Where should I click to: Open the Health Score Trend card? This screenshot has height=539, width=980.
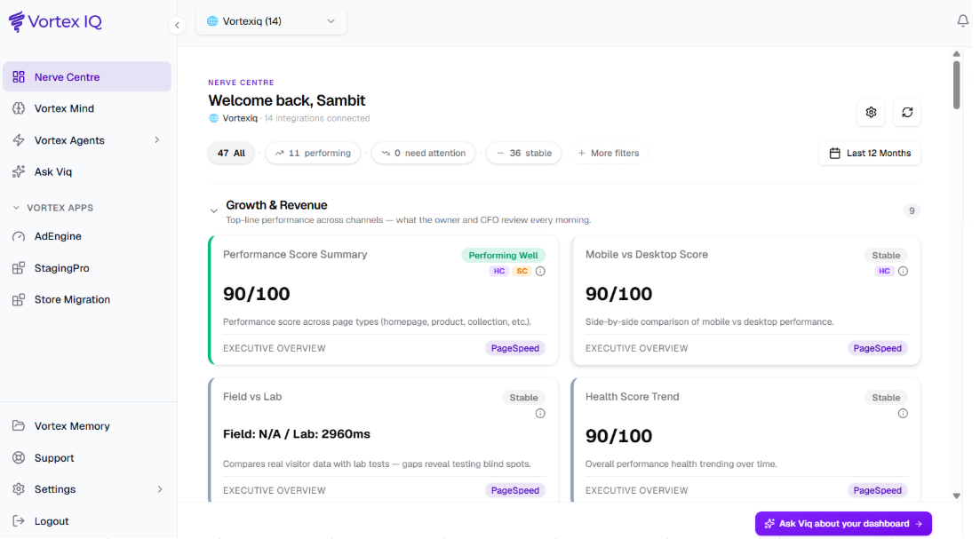(745, 440)
